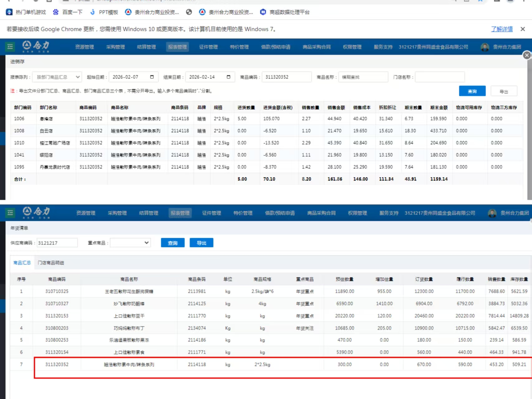Click the user avatar in top header
Screen dimensions: 532x399
485,47
